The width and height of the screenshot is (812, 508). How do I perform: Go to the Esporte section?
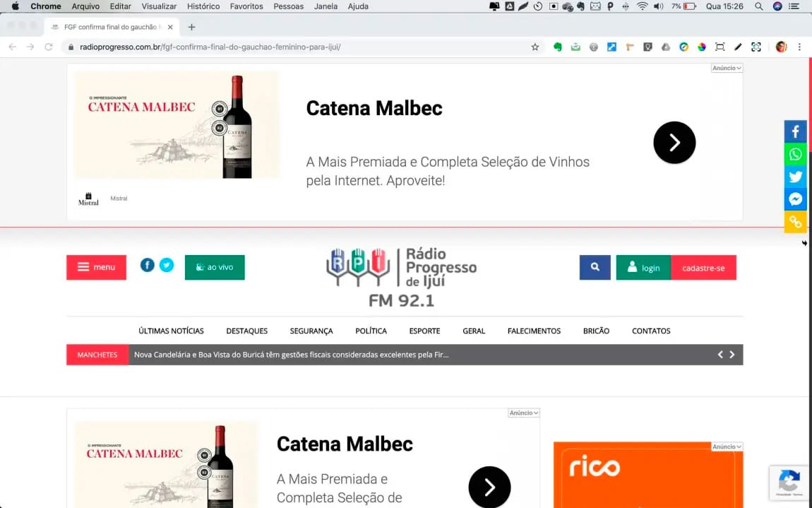[x=424, y=331]
